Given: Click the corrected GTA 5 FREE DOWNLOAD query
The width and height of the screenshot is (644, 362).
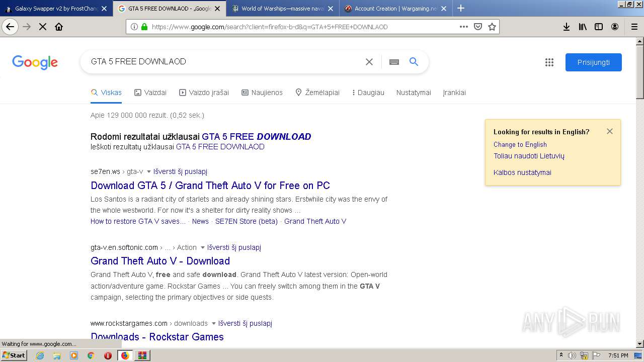Looking at the screenshot, I should [257, 137].
